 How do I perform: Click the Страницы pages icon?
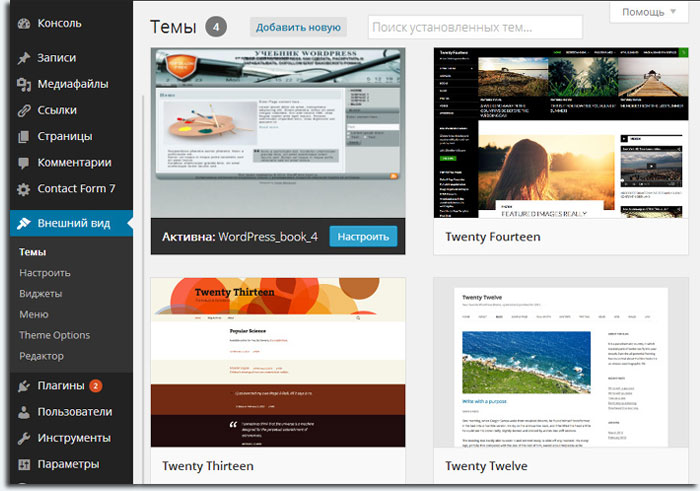(x=24, y=136)
